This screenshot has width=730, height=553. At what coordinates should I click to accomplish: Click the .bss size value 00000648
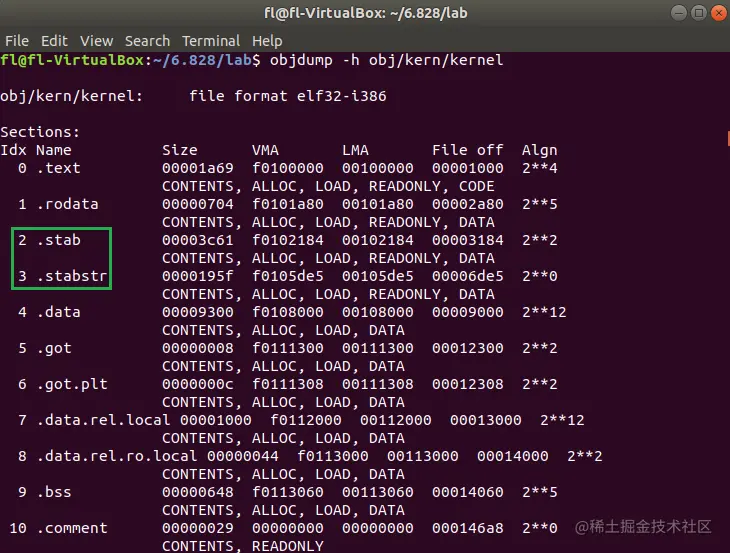[198, 492]
